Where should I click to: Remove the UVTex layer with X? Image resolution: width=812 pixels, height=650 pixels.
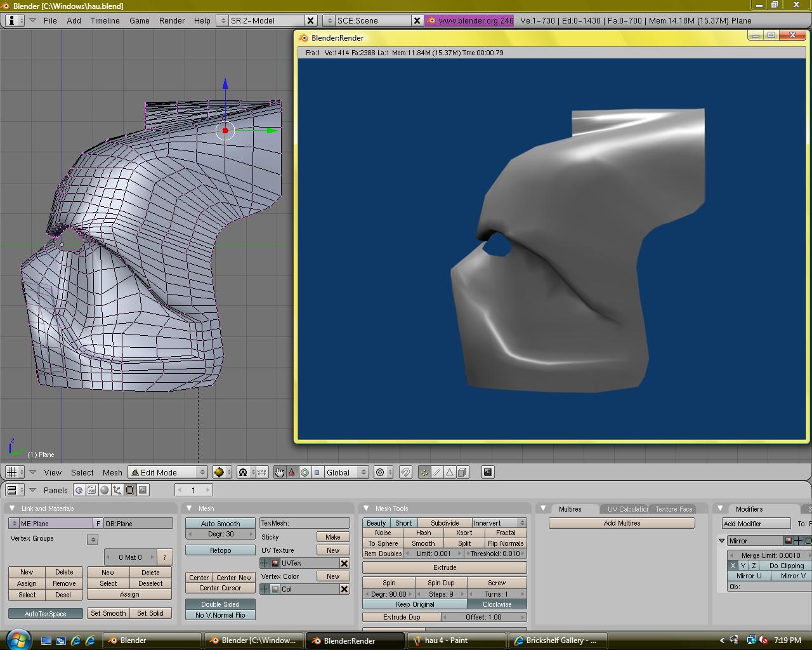344,563
